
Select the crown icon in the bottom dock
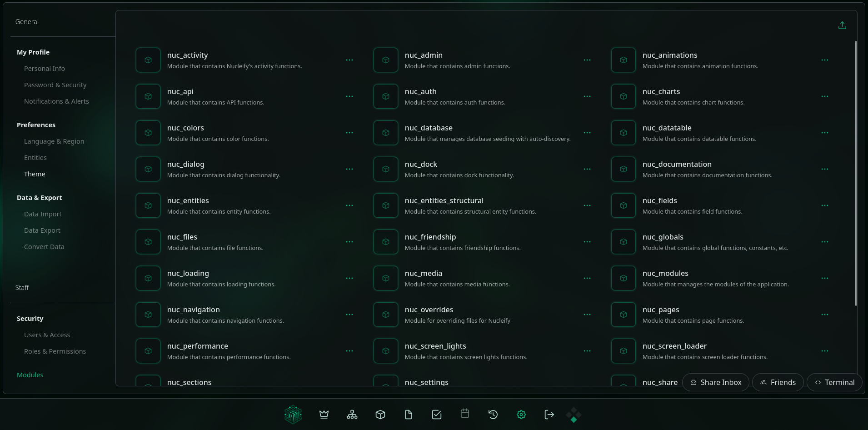[324, 414]
